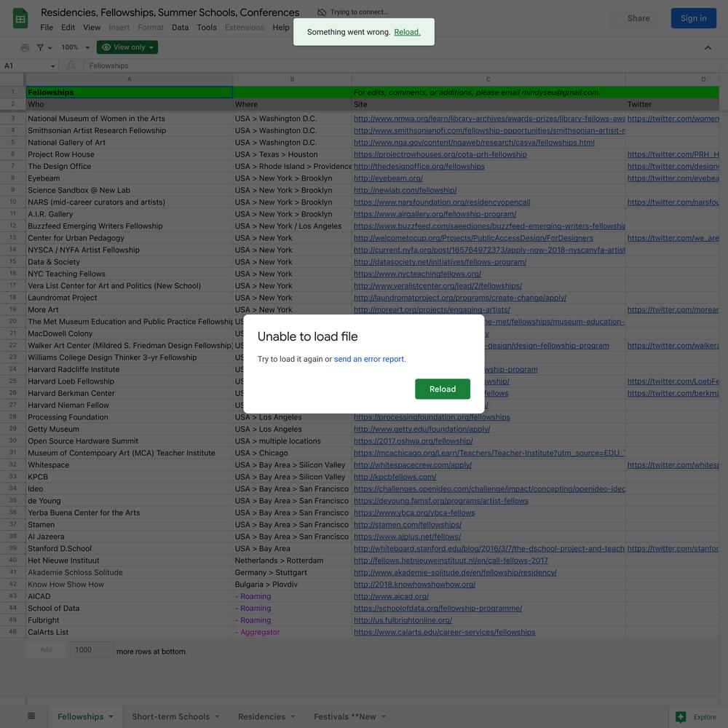The width and height of the screenshot is (728, 728).
Task: Select the cell 'Germany > Stuttgart'
Action: coord(292,572)
